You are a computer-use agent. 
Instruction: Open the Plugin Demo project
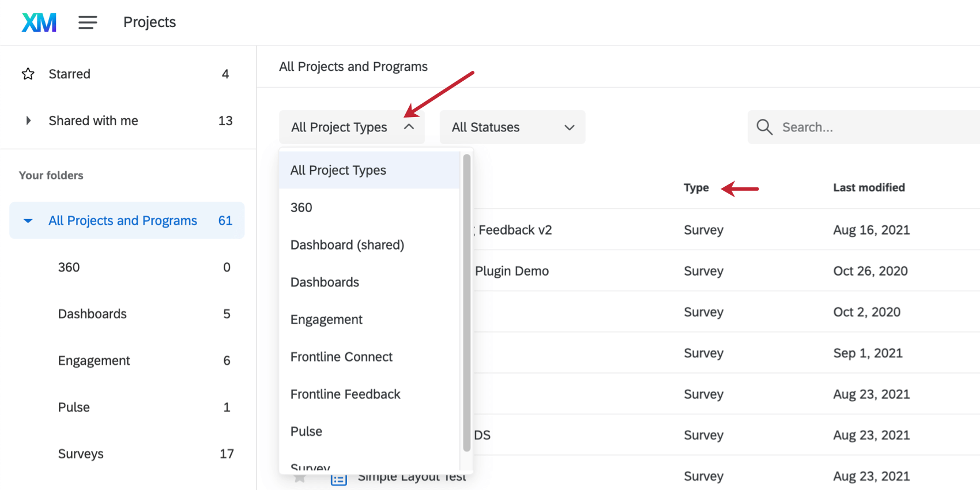[x=511, y=271]
